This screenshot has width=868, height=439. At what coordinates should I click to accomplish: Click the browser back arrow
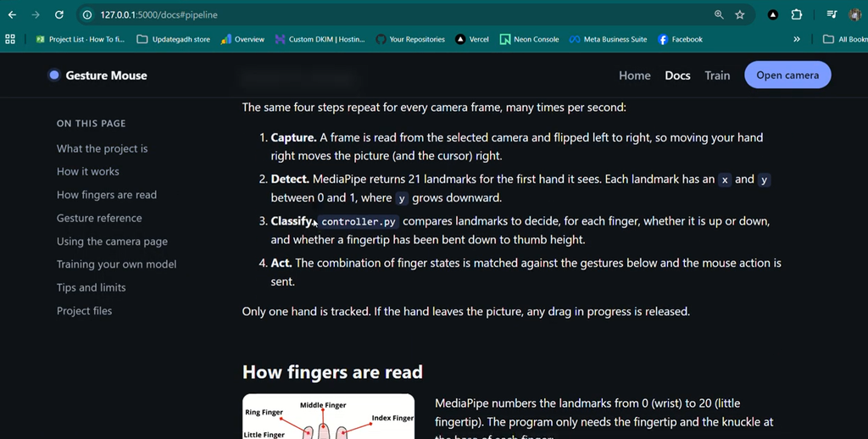tap(12, 15)
